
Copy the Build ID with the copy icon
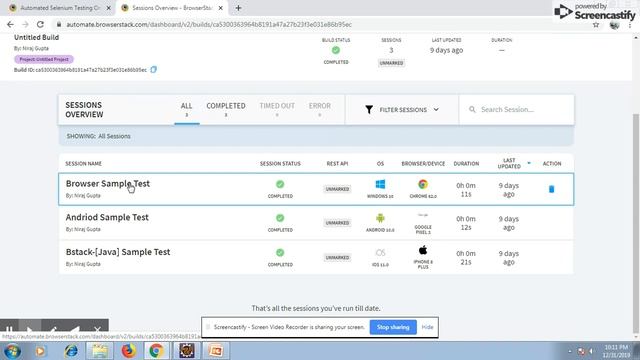[x=153, y=69]
